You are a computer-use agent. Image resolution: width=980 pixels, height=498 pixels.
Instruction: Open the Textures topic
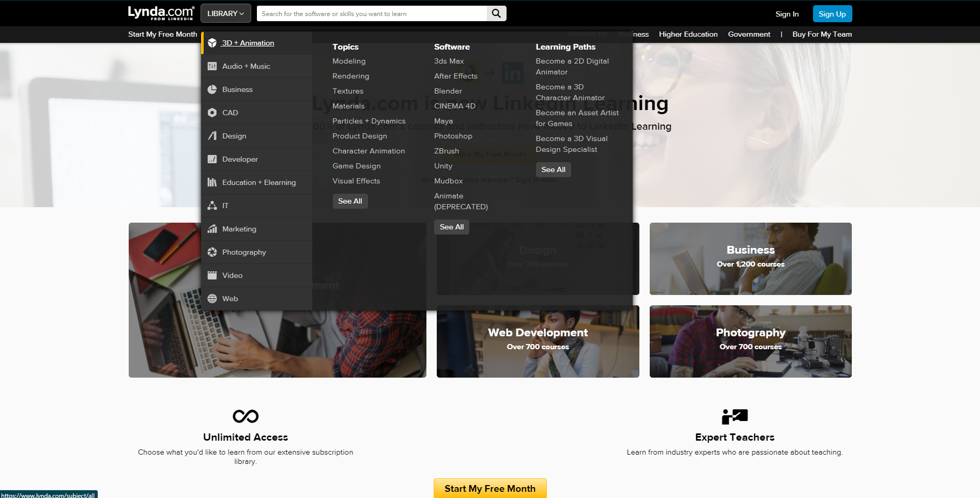click(x=348, y=91)
